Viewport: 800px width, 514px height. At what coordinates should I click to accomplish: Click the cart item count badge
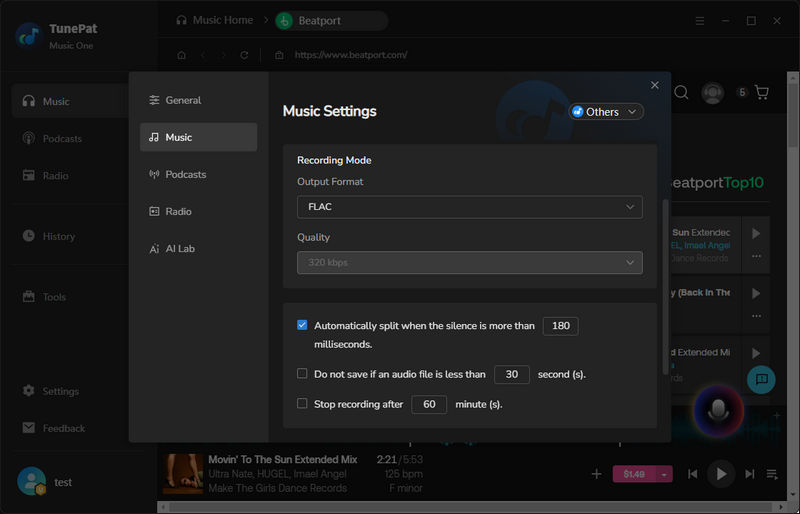click(x=742, y=92)
